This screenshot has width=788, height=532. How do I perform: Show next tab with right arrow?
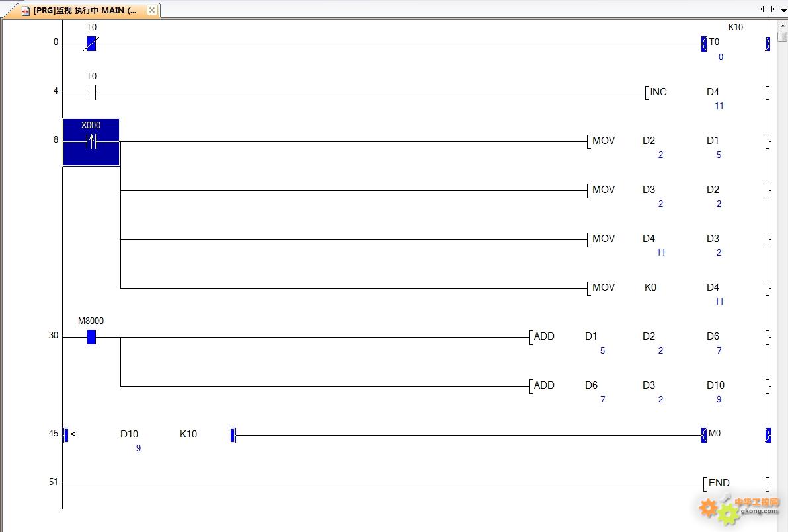(x=773, y=9)
